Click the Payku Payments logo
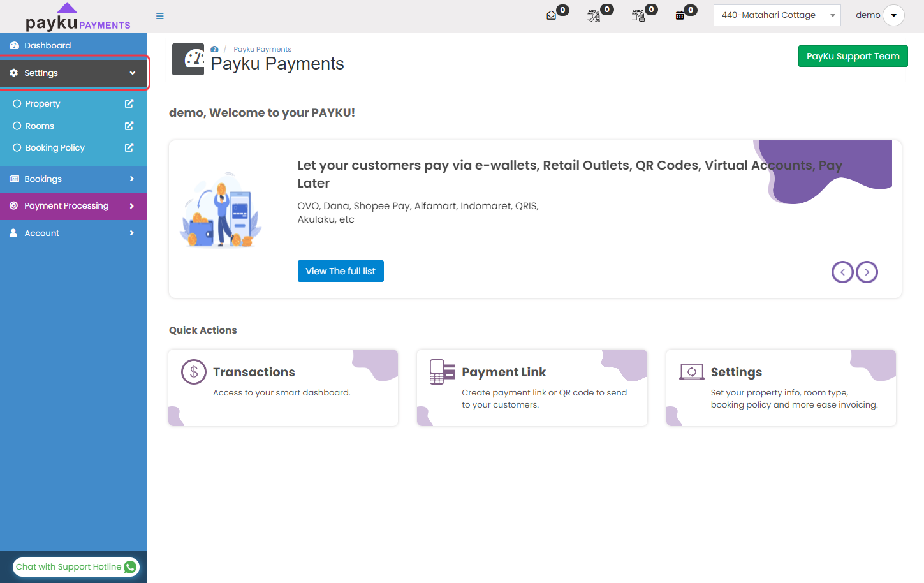Screen dimensions: 924x583 pos(78,17)
